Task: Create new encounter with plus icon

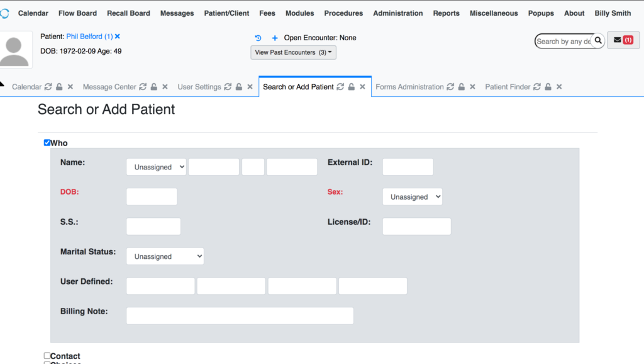Action: 275,38
